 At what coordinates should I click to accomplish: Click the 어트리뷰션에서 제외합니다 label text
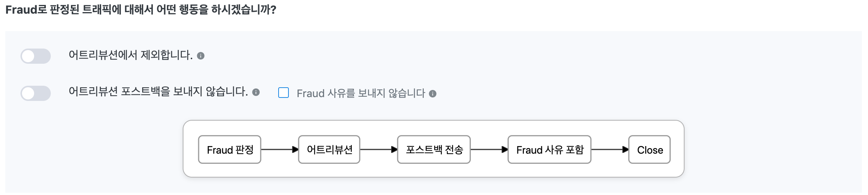pos(130,55)
